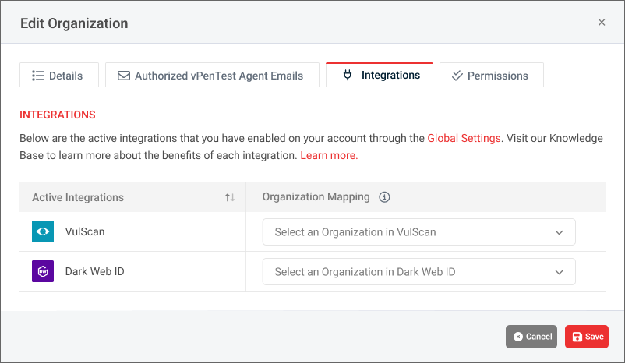Sort by Active Integrations arrows icon
Image resolution: width=625 pixels, height=364 pixels.
pos(230,198)
